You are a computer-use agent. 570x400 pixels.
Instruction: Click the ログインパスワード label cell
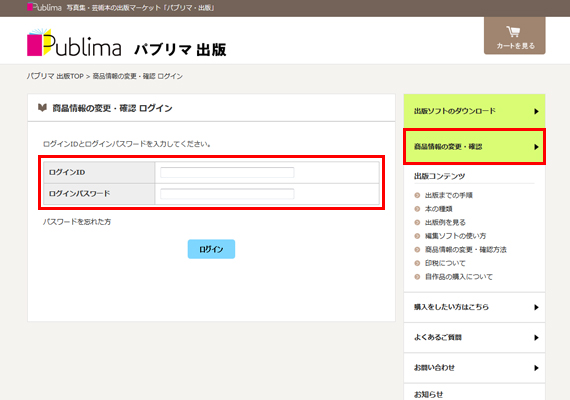99,194
